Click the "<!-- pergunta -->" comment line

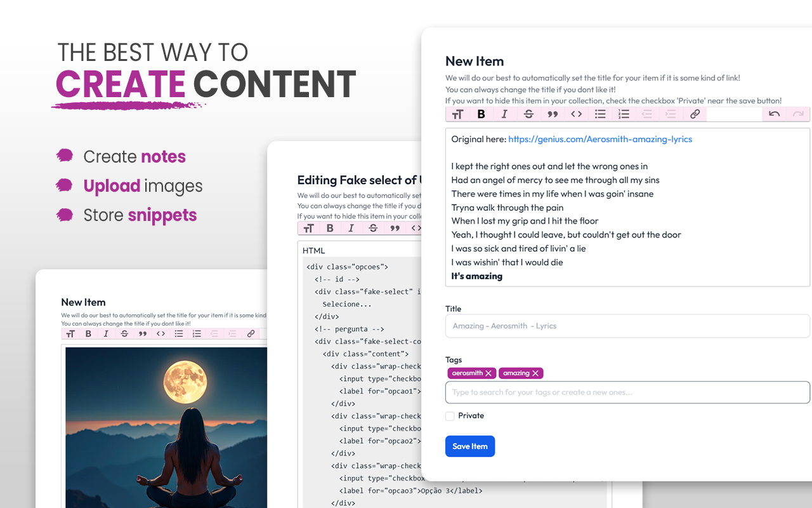coord(350,329)
